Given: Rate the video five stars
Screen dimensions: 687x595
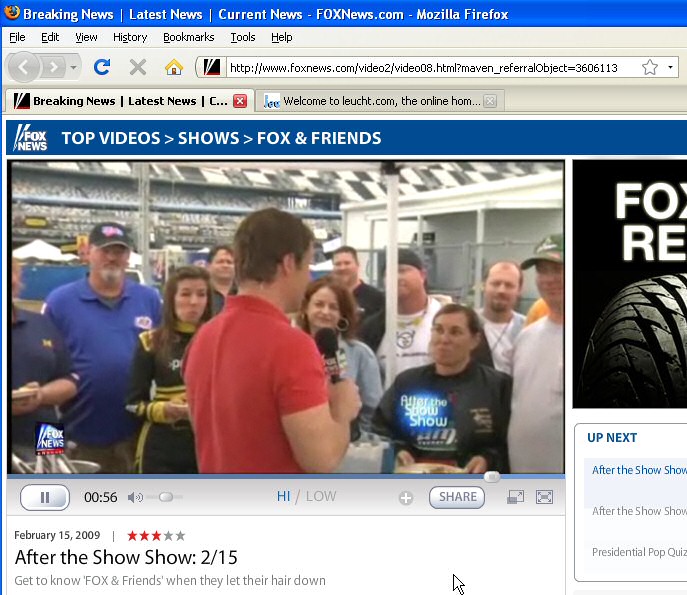Looking at the screenshot, I should [x=180, y=535].
